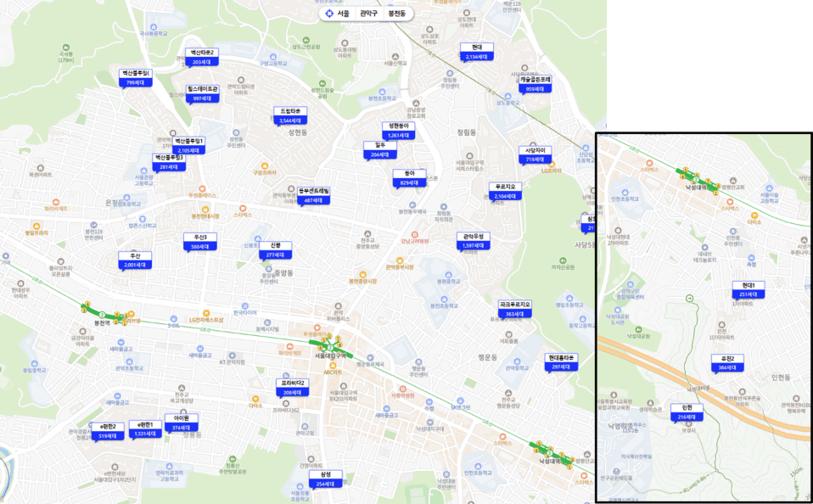
Task: Click the 강남고려병원 hospital icon
Action: tap(414, 234)
